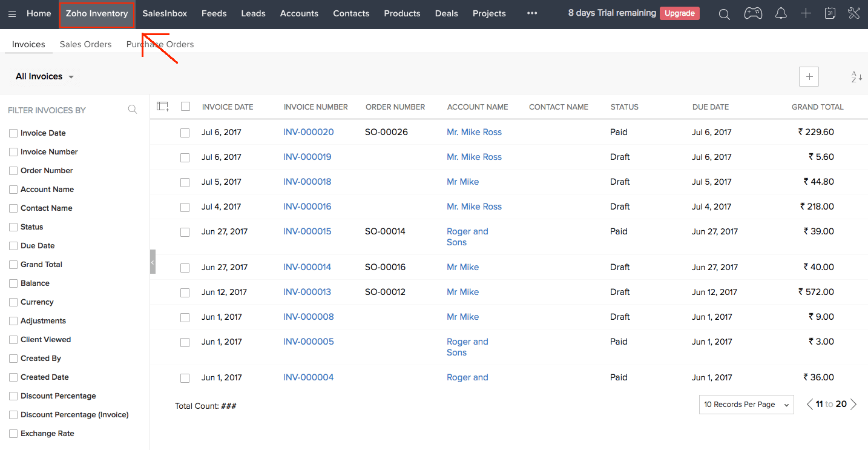The width and height of the screenshot is (868, 450).
Task: Collapse the filter sidebar handle
Action: click(153, 262)
